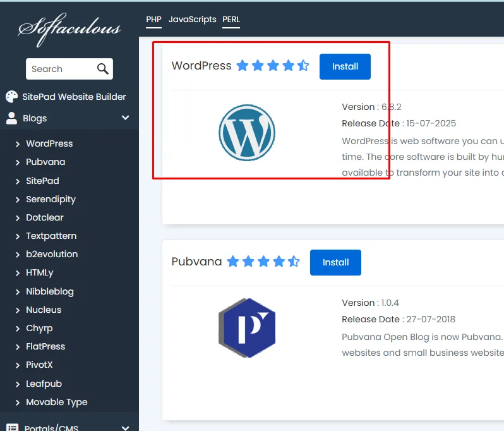Viewport: 504px width, 431px height.
Task: Focus the sidebar Search field
Action: tap(60, 69)
